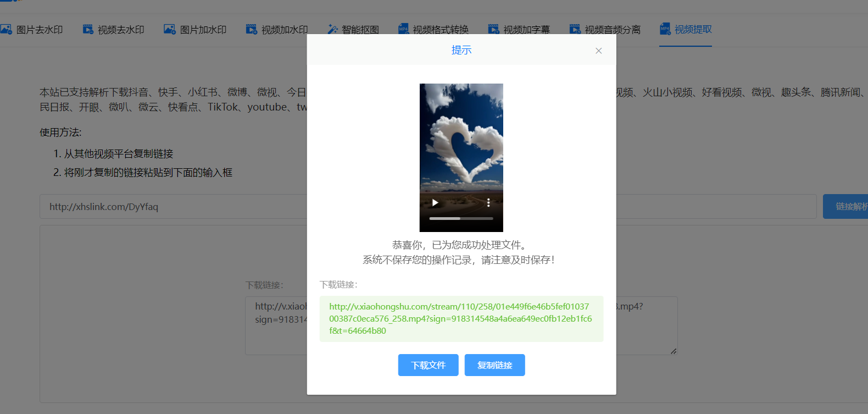Seek using the video progress bar
The height and width of the screenshot is (414, 868).
[461, 219]
